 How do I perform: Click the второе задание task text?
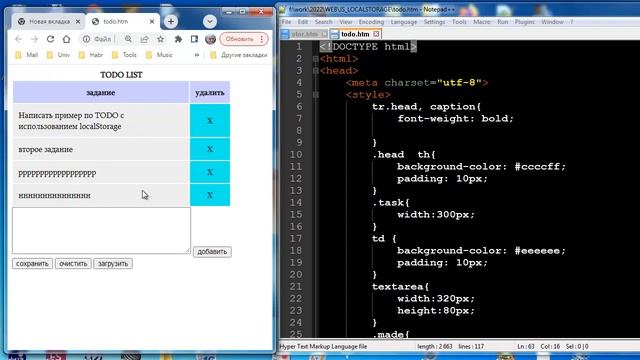[46, 149]
